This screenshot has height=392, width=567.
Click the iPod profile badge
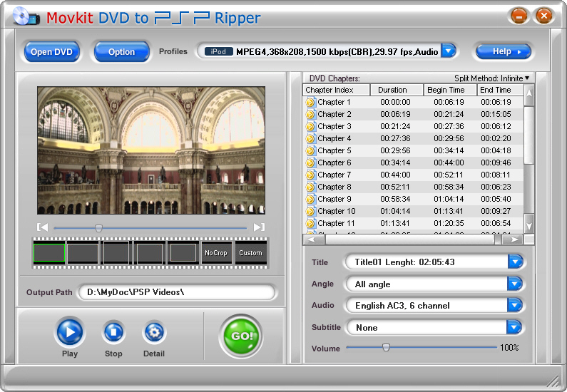coord(218,51)
